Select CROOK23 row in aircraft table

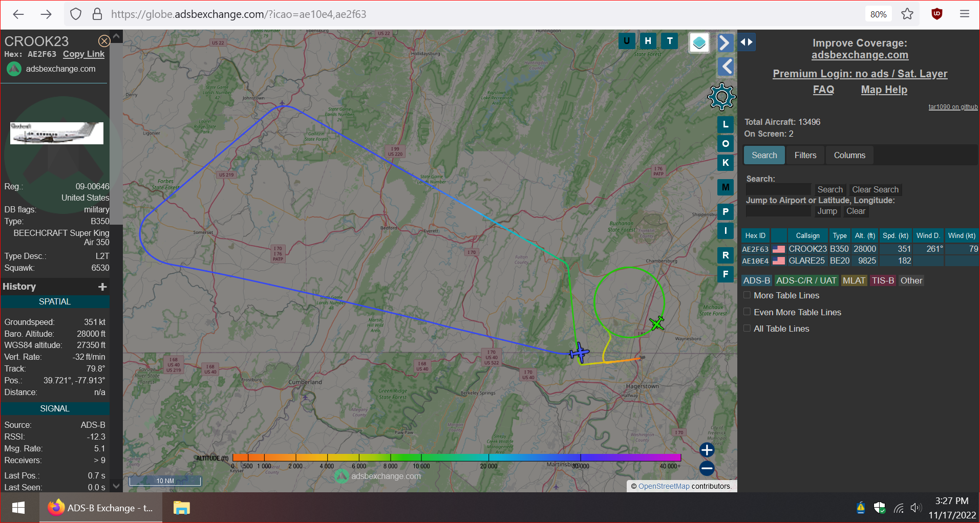click(860, 249)
